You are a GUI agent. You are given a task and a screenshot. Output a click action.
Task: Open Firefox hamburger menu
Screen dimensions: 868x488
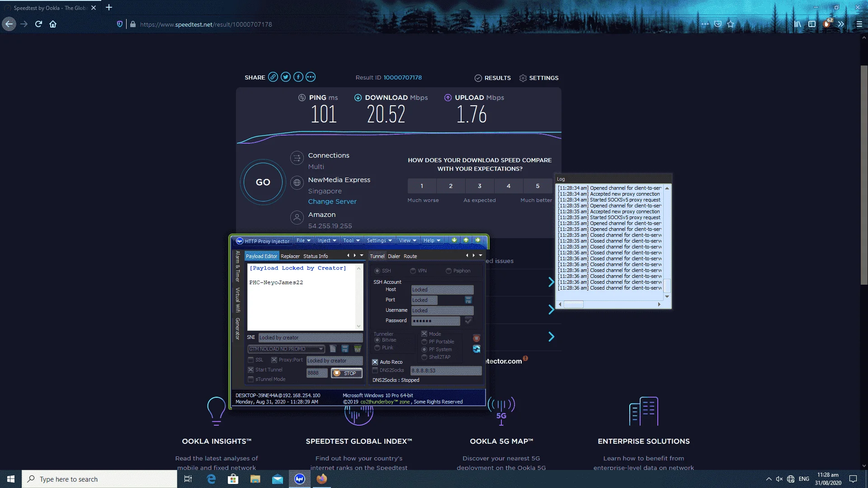[x=859, y=24]
